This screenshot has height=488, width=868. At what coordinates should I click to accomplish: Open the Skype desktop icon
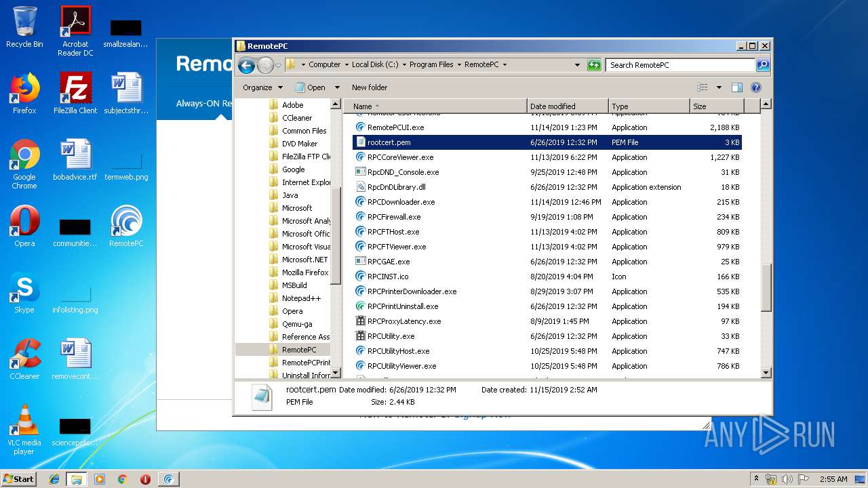[24, 293]
